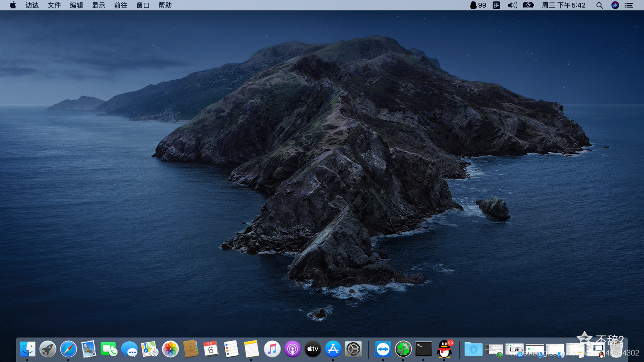Open the 前往 menu

coord(121,5)
